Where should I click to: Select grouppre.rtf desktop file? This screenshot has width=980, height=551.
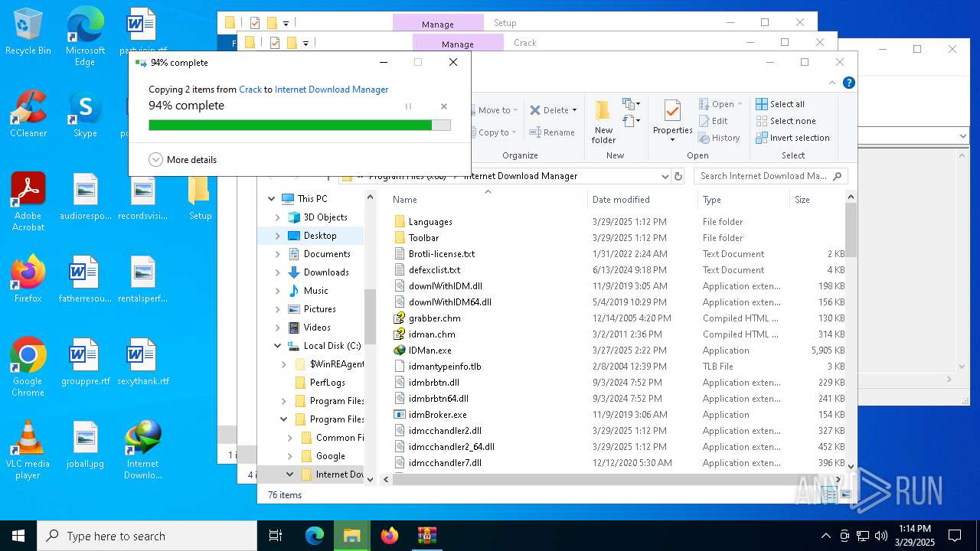(x=85, y=361)
